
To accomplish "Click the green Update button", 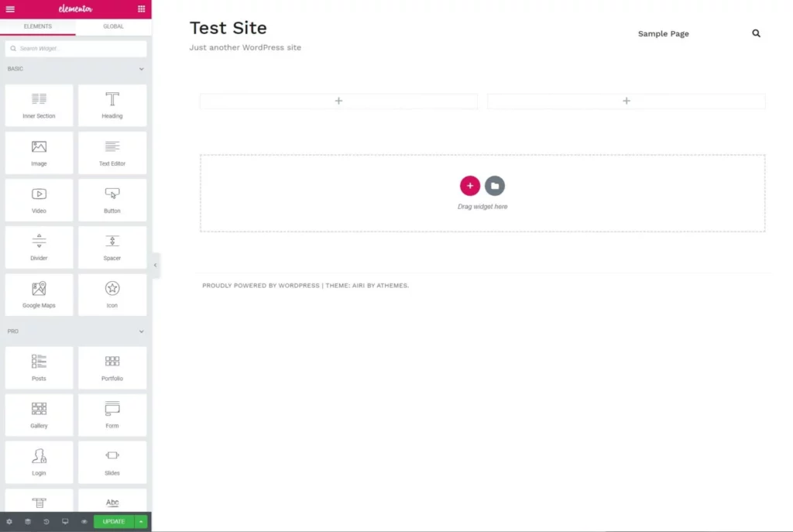I will pyautogui.click(x=113, y=522).
